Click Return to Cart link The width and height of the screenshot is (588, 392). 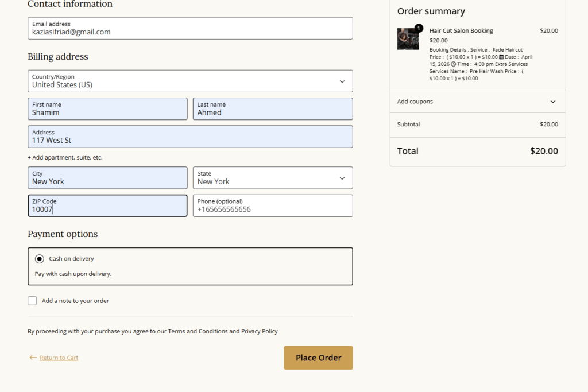pyautogui.click(x=59, y=358)
